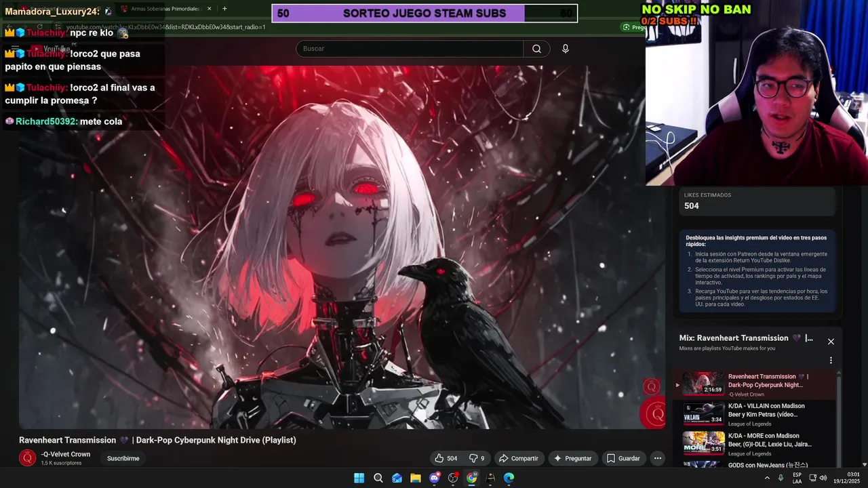
Task: Like the video with thumbs-up 504
Action: tap(446, 458)
